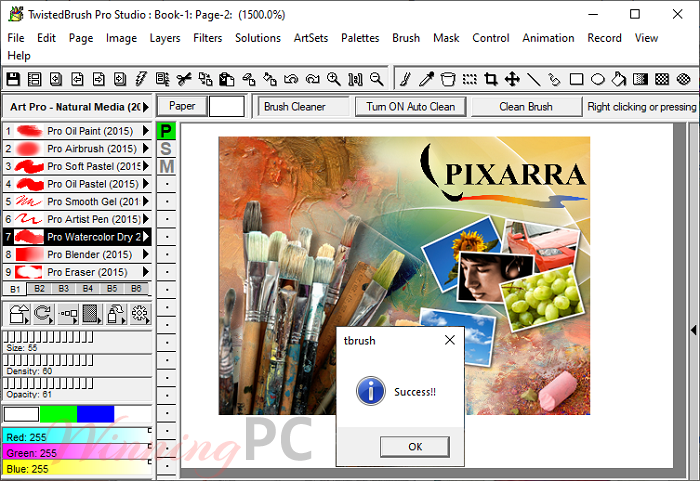The width and height of the screenshot is (700, 481).
Task: Toggle the S panel button
Action: point(166,149)
